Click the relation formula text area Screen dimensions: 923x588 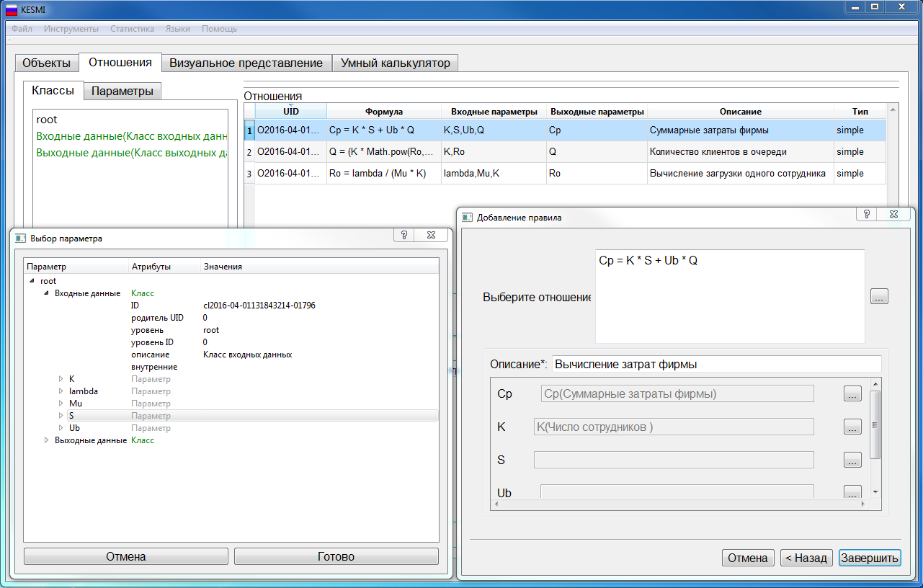tap(730, 296)
